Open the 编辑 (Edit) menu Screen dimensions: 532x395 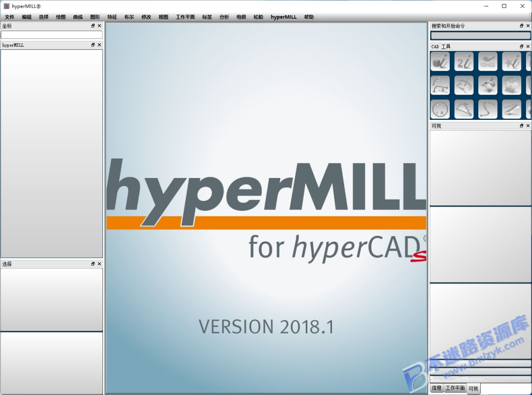coord(27,17)
